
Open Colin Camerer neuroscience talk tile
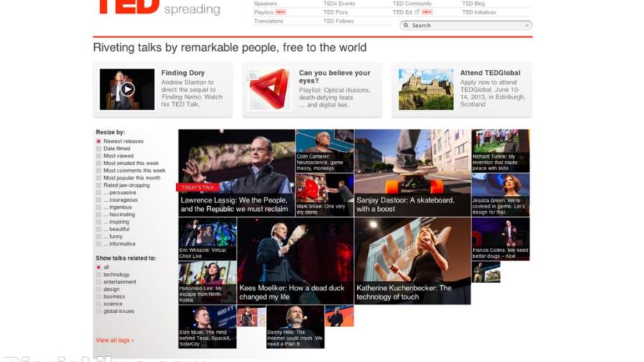coord(324,151)
